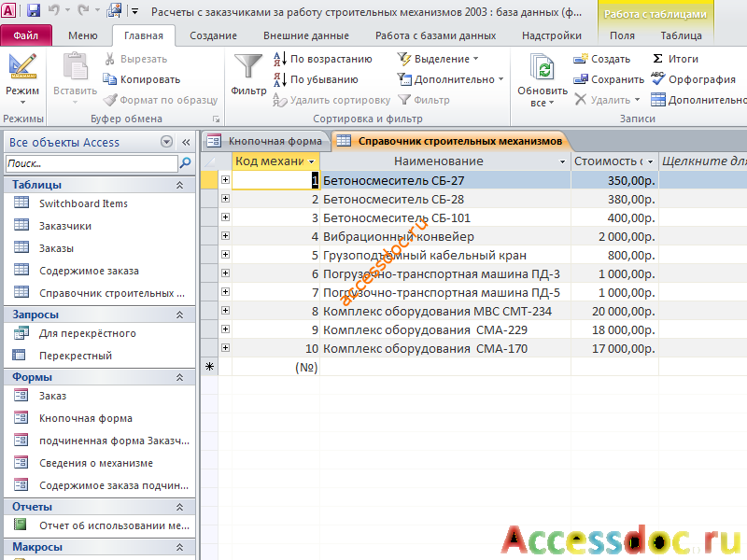The width and height of the screenshot is (747, 560).
Task: Click Создать new record icon
Action: point(581,59)
